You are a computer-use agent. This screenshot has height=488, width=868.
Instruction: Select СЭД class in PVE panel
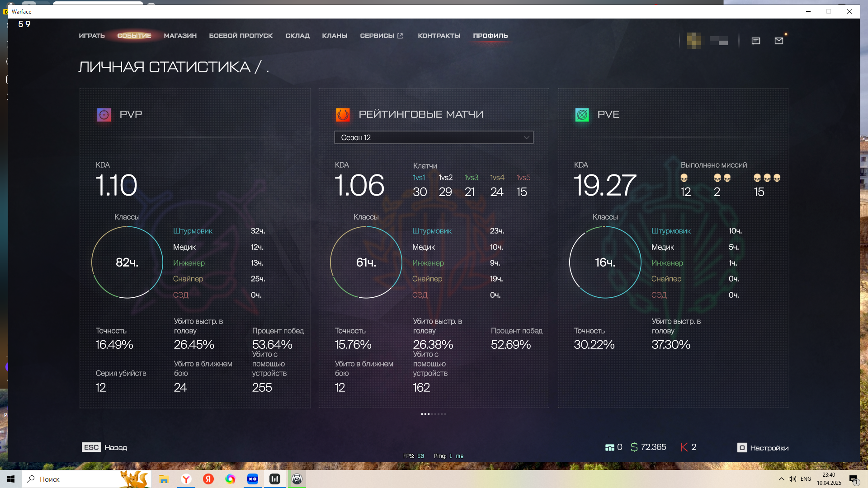point(659,295)
